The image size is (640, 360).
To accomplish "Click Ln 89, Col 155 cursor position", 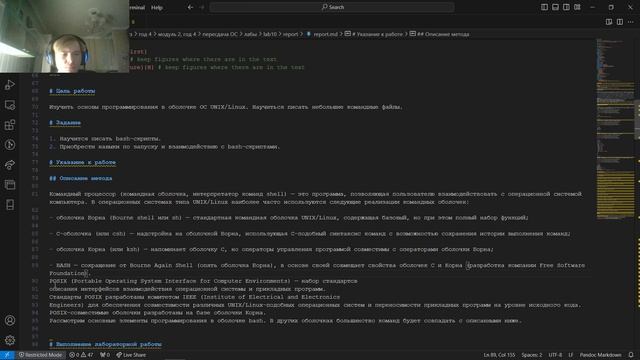I will point(499,355).
